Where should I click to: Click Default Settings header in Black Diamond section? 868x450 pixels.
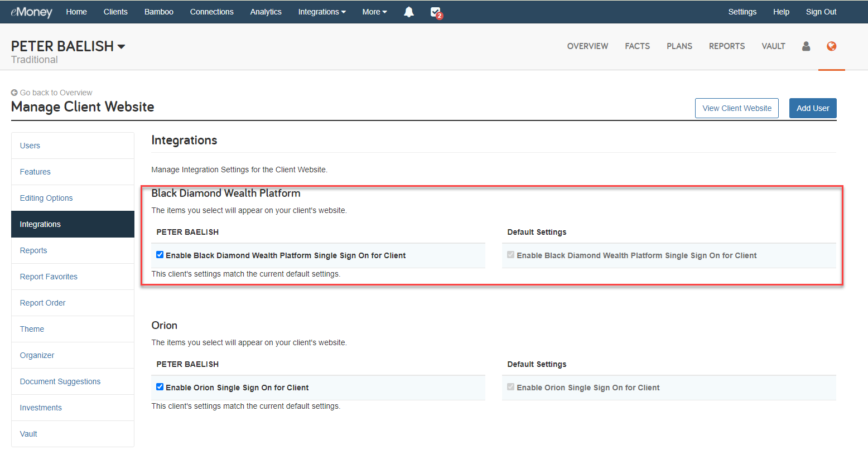537,232
